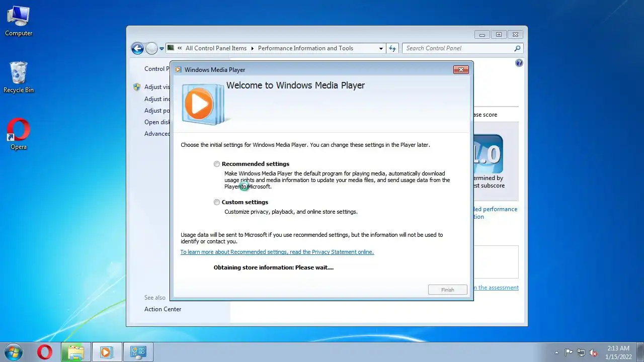Click the 'Obtaining store information' status text
Image resolution: width=644 pixels, height=362 pixels.
point(273,267)
